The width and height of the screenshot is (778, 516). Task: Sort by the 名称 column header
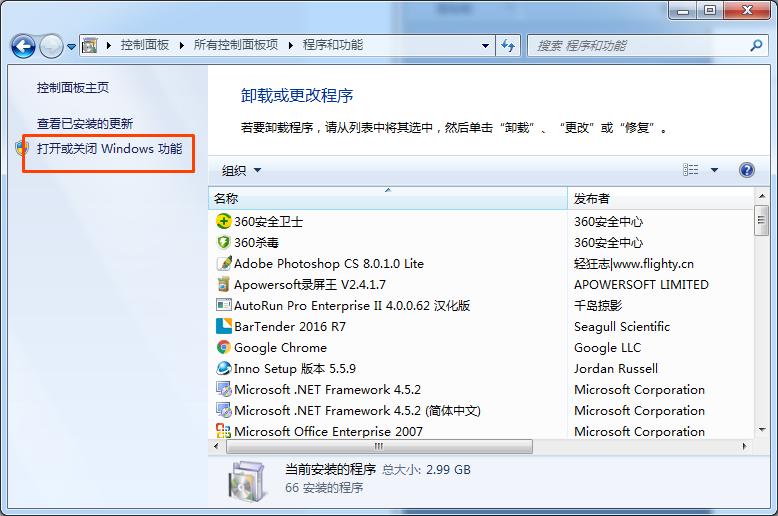click(388, 198)
